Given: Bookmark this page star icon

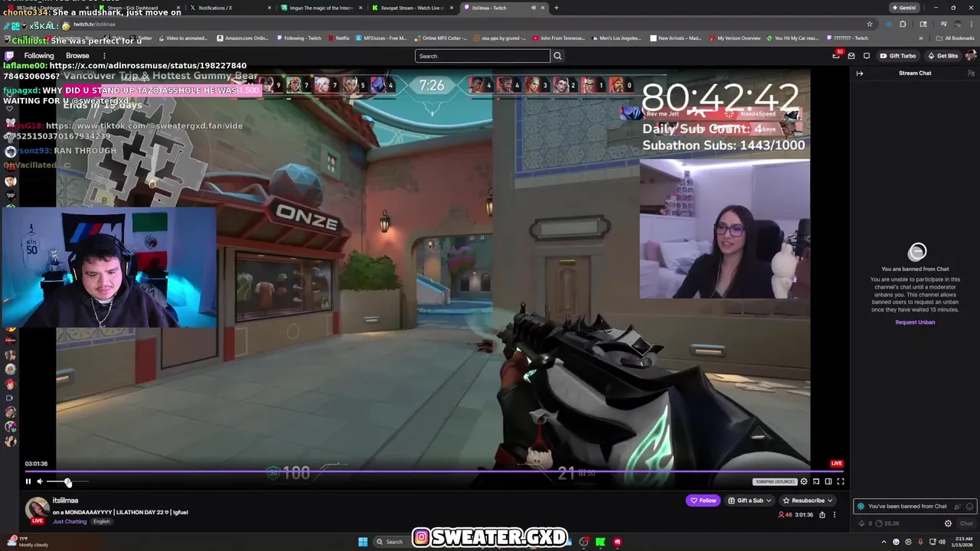Looking at the screenshot, I should pos(870,24).
